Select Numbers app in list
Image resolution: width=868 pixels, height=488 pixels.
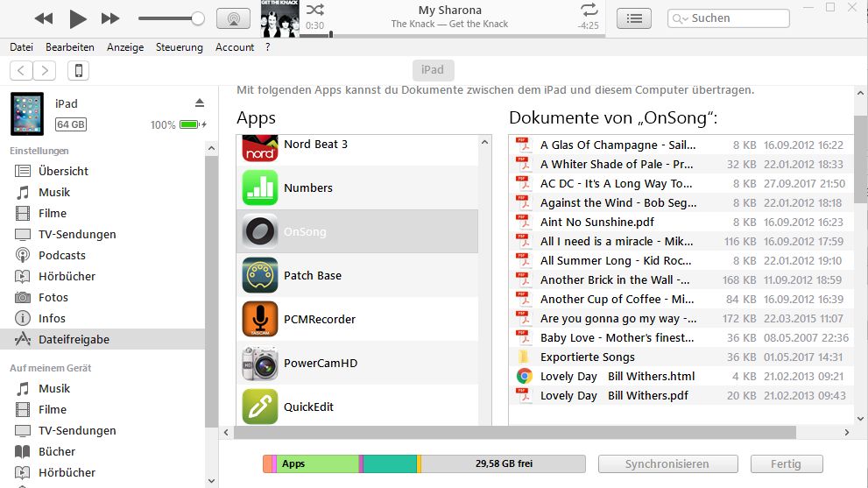pyautogui.click(x=357, y=187)
